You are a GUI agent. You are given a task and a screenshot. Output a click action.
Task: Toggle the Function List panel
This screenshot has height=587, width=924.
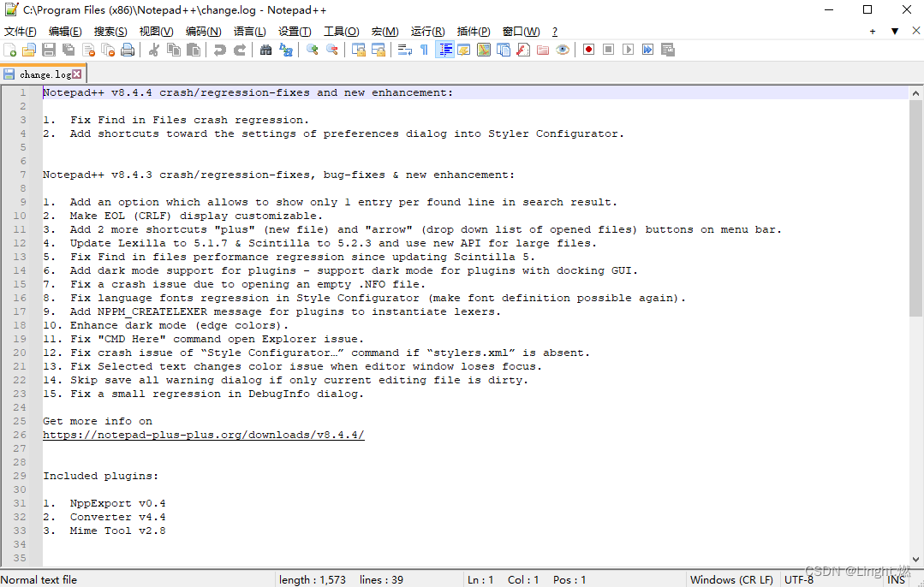tap(522, 50)
